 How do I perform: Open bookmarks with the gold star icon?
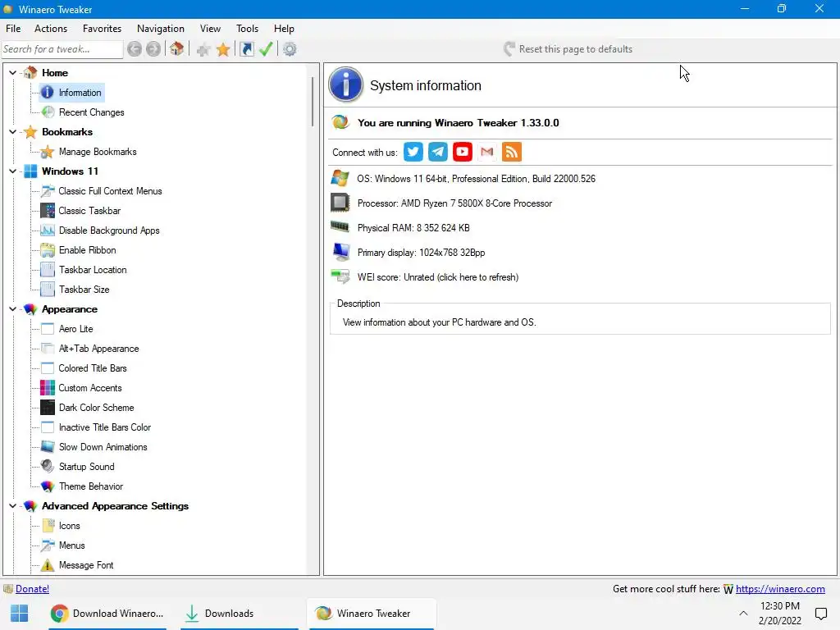point(223,50)
